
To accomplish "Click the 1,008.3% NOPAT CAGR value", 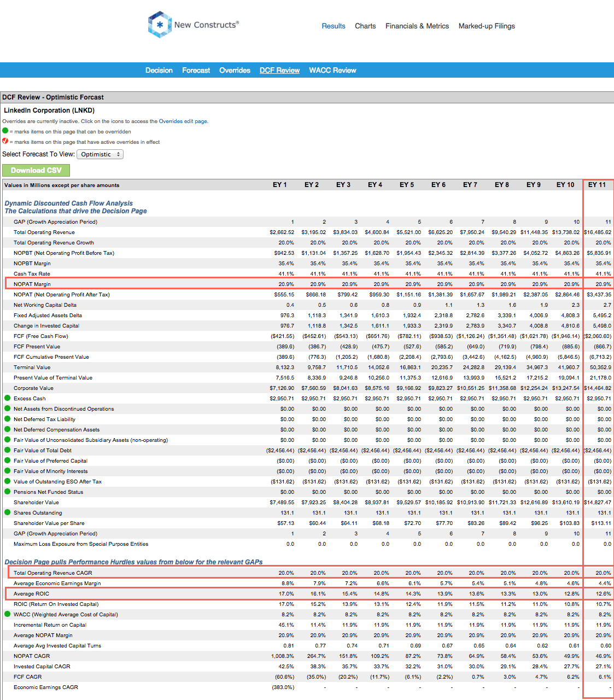I will point(283,656).
